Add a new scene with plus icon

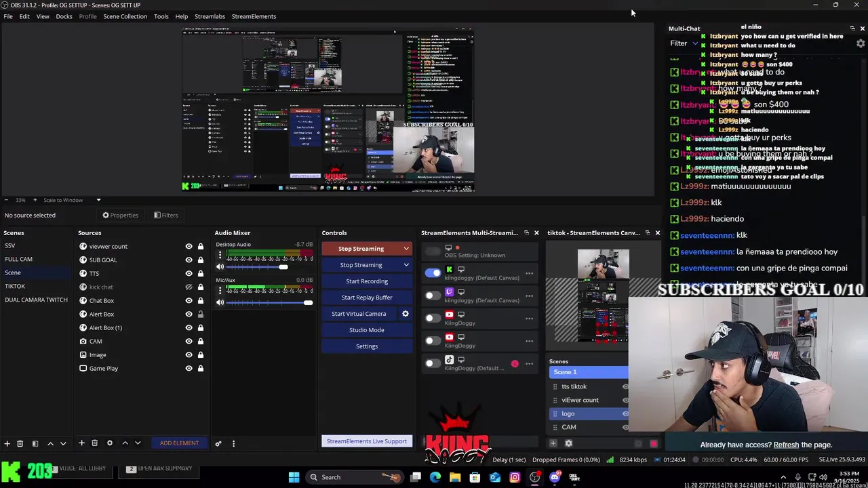point(7,443)
